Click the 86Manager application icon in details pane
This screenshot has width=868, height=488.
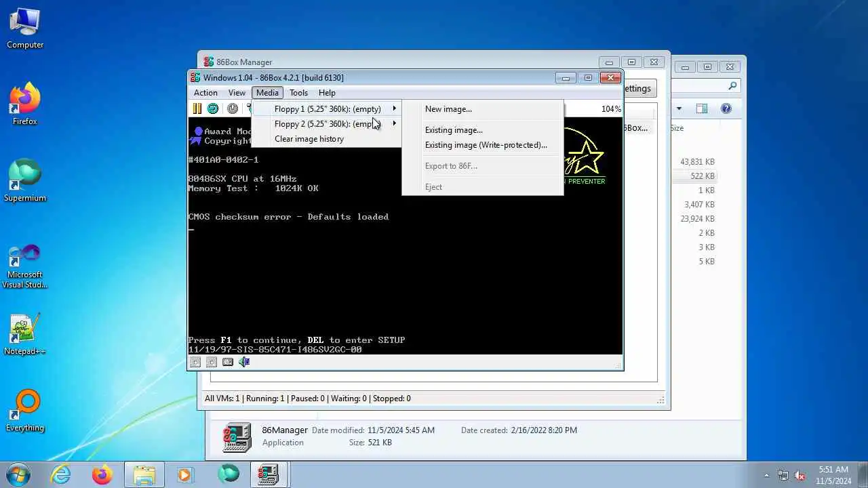pyautogui.click(x=237, y=437)
